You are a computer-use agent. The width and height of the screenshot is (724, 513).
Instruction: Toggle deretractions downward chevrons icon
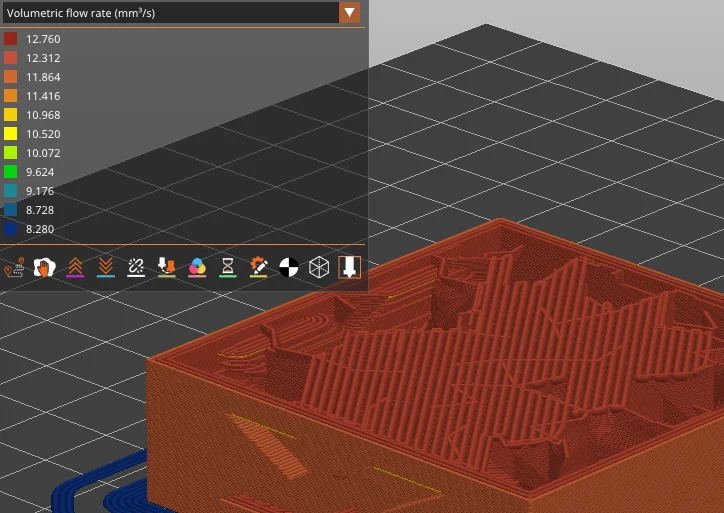point(106,267)
